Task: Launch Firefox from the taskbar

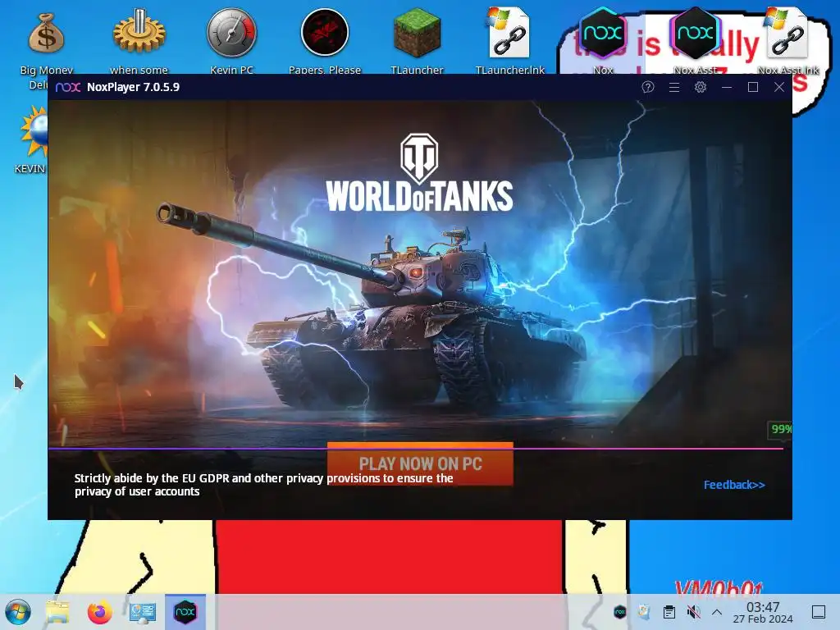Action: click(x=99, y=612)
